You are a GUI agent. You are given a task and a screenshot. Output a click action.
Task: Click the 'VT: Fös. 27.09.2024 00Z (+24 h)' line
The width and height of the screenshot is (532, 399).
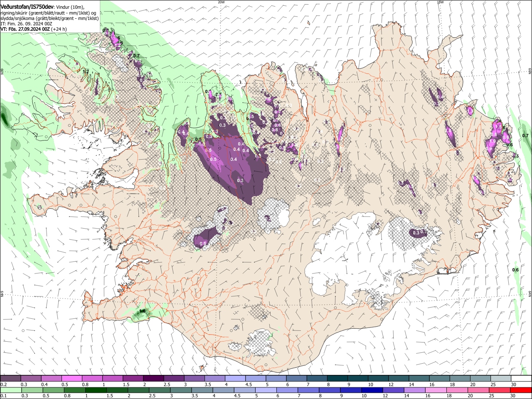(34, 29)
